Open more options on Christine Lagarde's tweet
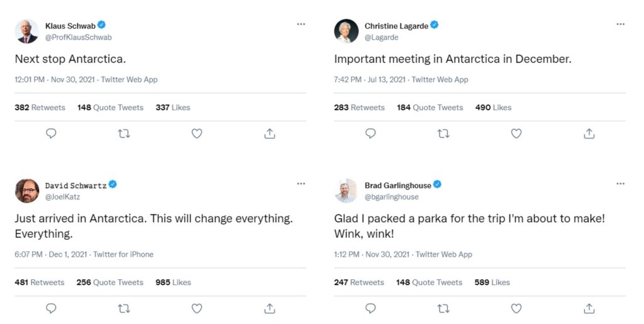Image resolution: width=644 pixels, height=324 pixels. pos(621,25)
